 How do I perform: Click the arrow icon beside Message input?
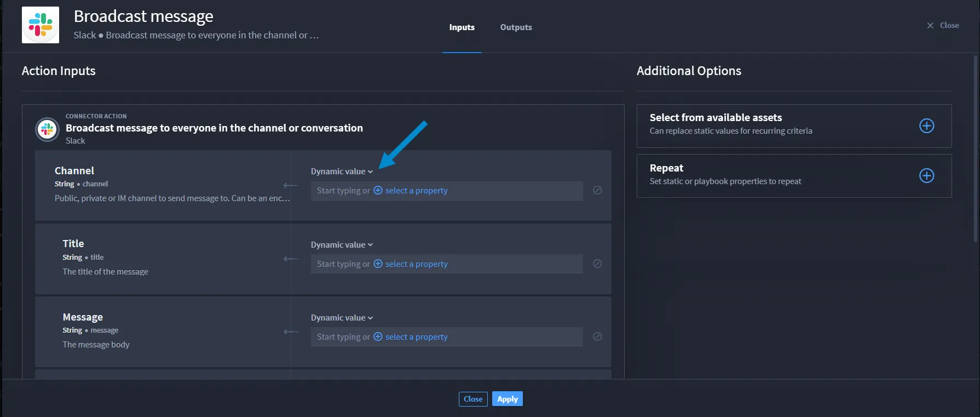pyautogui.click(x=291, y=332)
